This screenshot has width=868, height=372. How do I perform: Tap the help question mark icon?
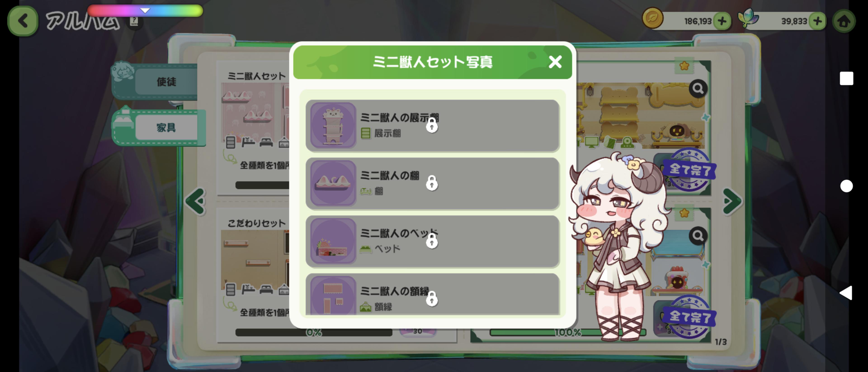[134, 22]
